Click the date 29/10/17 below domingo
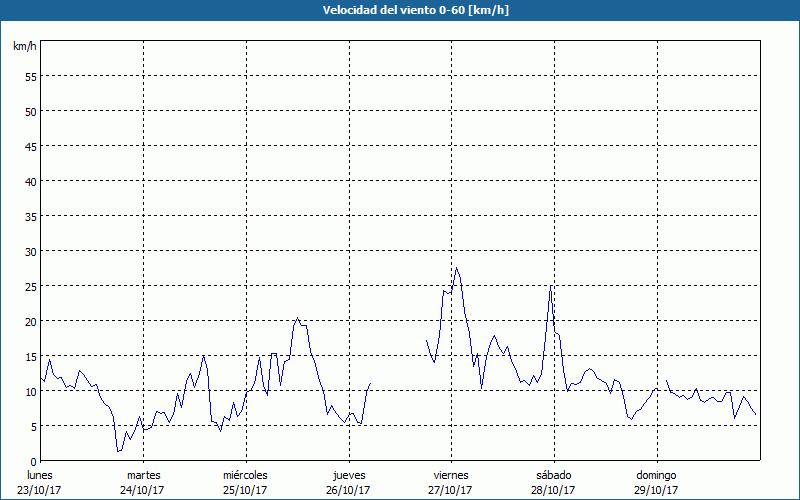Viewport: 800px width, 500px height. click(656, 490)
